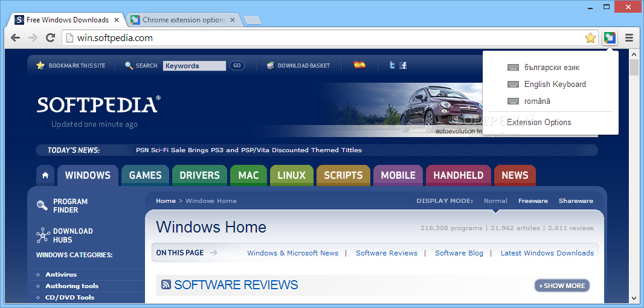Viewport: 644px width, 308px height.
Task: Click the Chrome extension options tab favicon
Action: click(135, 20)
